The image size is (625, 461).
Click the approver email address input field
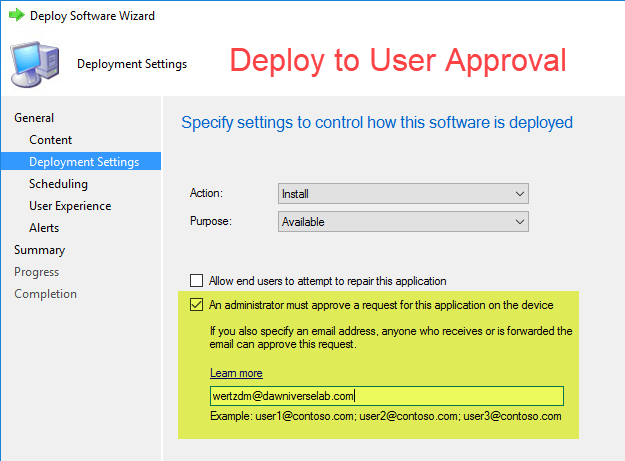click(386, 396)
